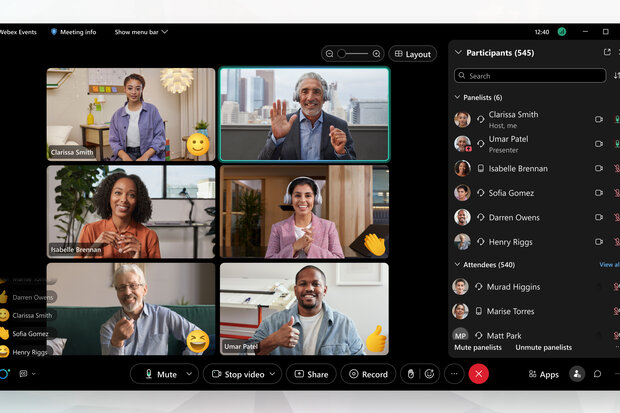Click the Record button
This screenshot has width=620, height=413.
[x=368, y=374]
